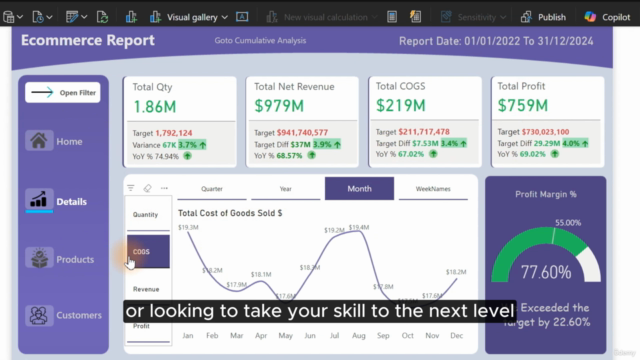Click the 3.7% variance badge

tap(192, 145)
